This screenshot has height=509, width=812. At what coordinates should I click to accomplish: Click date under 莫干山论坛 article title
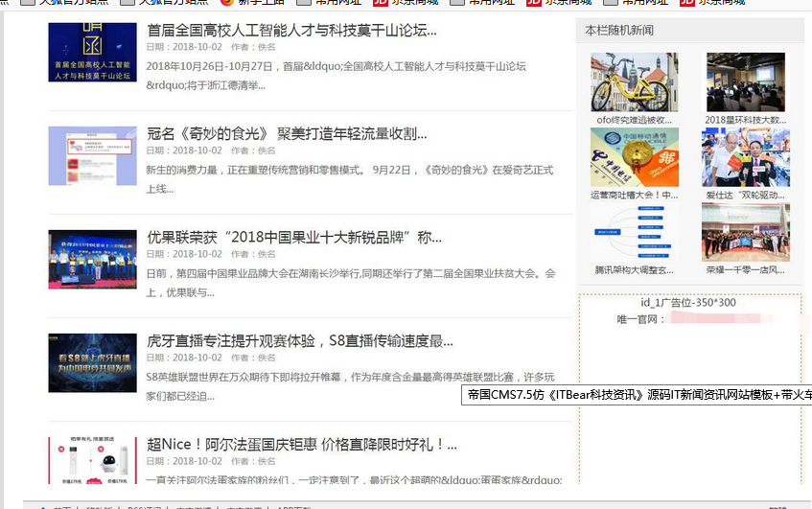184,47
